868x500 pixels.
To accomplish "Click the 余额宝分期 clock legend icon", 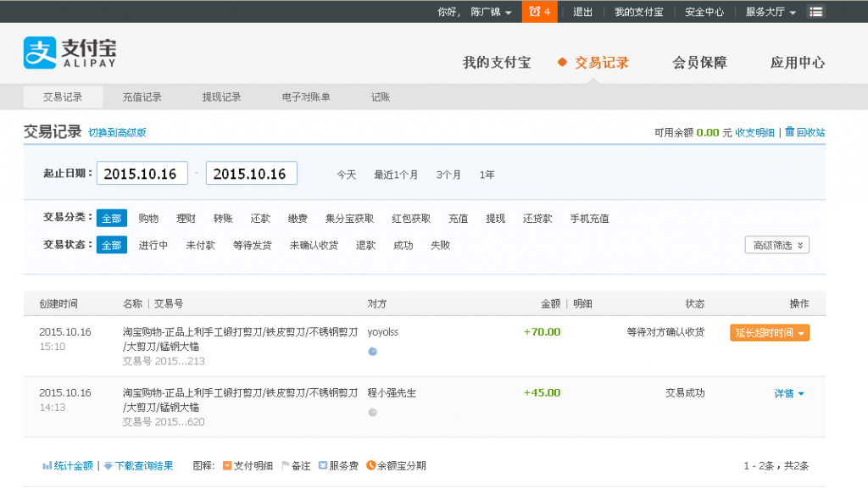I will [370, 464].
